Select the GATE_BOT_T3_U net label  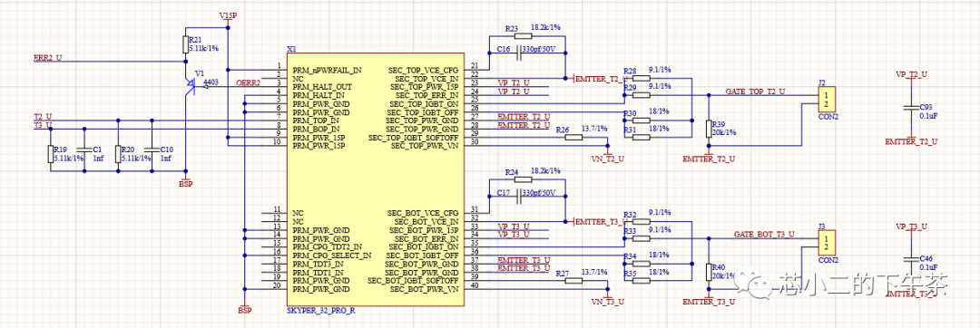[764, 235]
